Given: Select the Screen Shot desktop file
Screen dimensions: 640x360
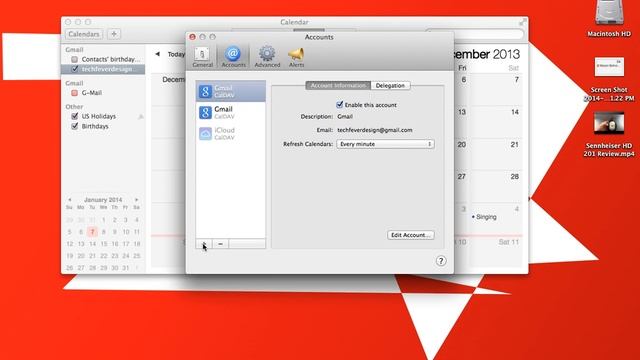Looking at the screenshot, I should click(609, 80).
